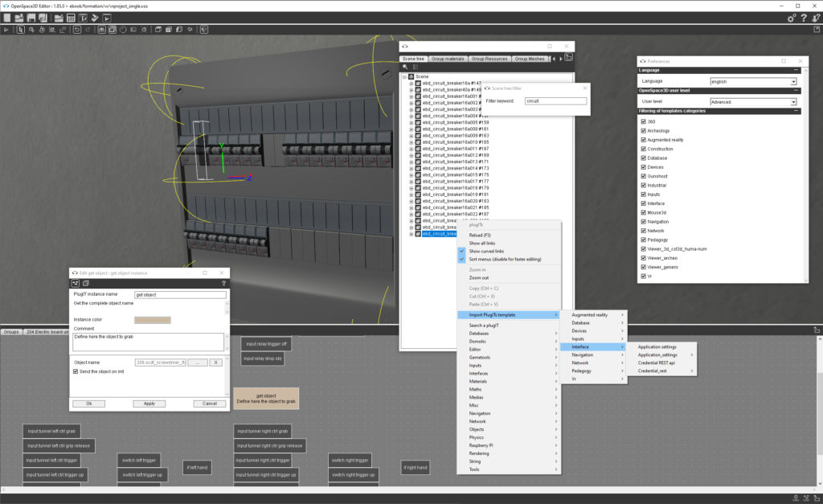The image size is (823, 504).
Task: Click the list view icon in scene tree toolbar
Action: click(416, 68)
